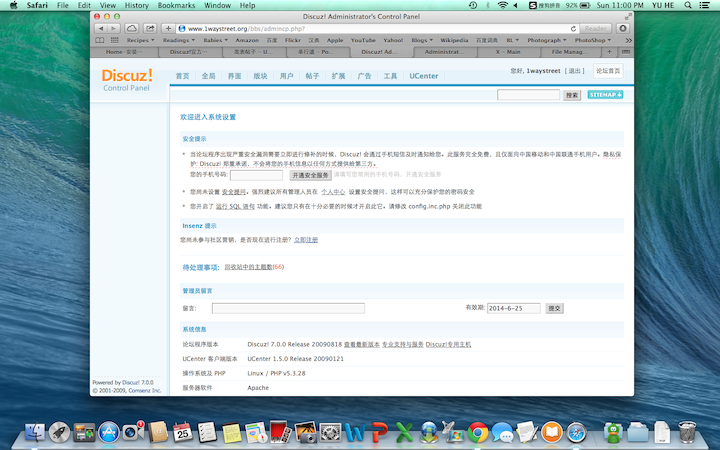Expand the Blogs bookmarks folder

click(x=422, y=40)
